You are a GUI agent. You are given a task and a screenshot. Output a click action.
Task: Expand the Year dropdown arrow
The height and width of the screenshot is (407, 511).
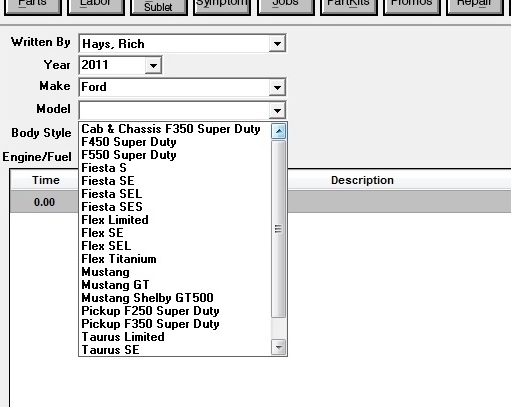(153, 65)
